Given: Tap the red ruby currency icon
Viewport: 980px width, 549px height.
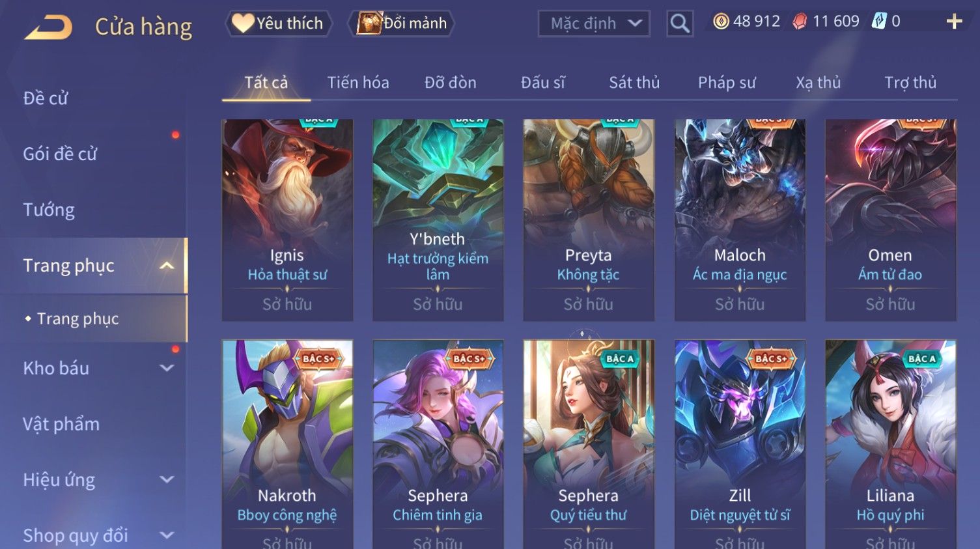Looking at the screenshot, I should click(800, 21).
